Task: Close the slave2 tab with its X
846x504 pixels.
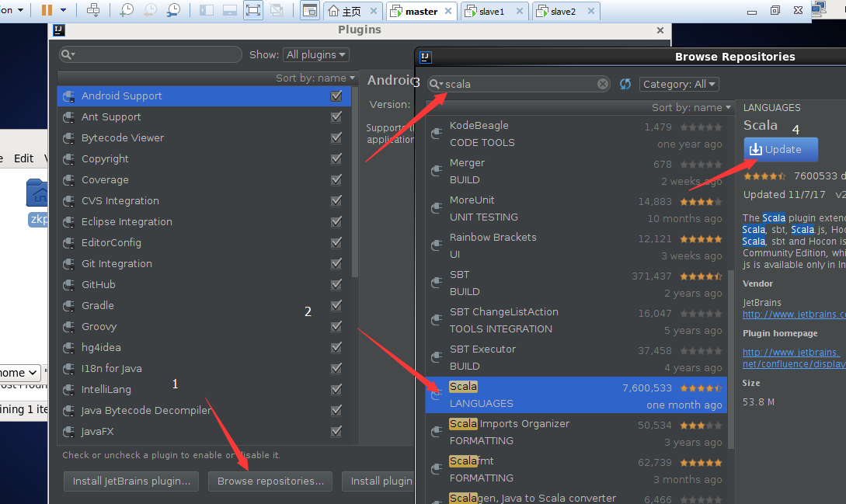Action: [591, 11]
